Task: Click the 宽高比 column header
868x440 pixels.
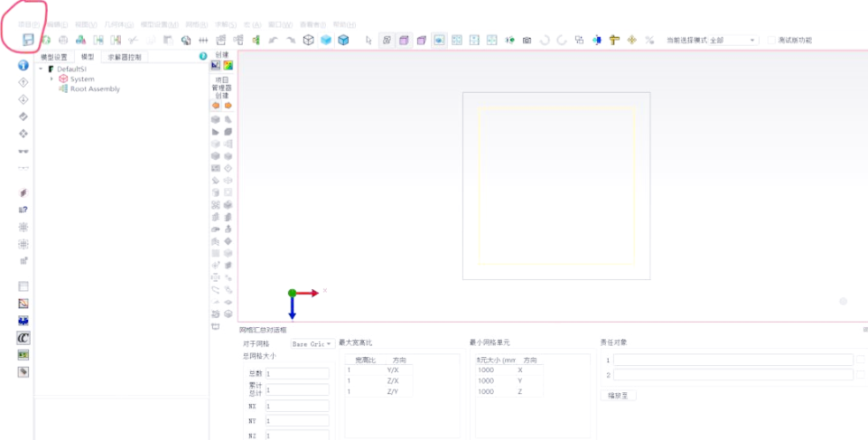Action: [x=366, y=360]
